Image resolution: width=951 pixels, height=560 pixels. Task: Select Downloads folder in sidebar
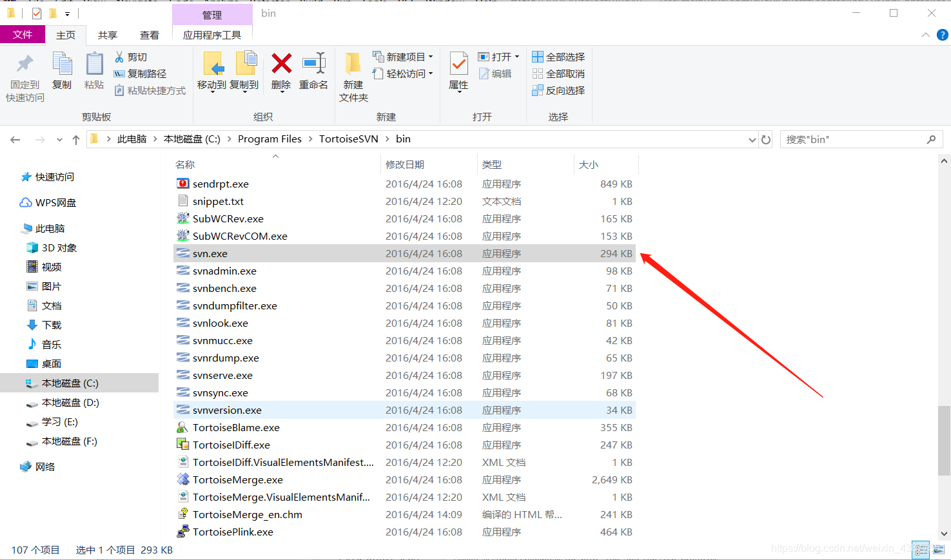pyautogui.click(x=44, y=325)
